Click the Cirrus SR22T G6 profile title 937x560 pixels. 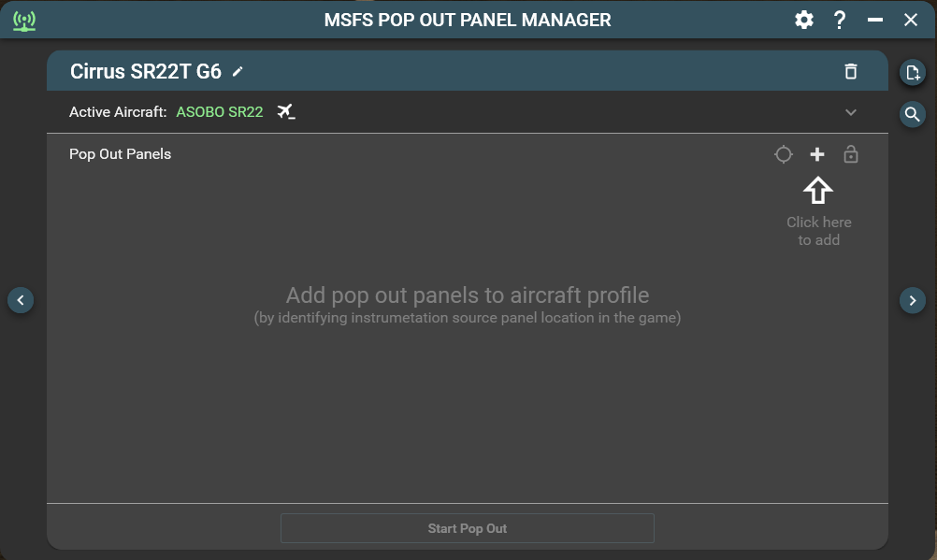click(146, 72)
